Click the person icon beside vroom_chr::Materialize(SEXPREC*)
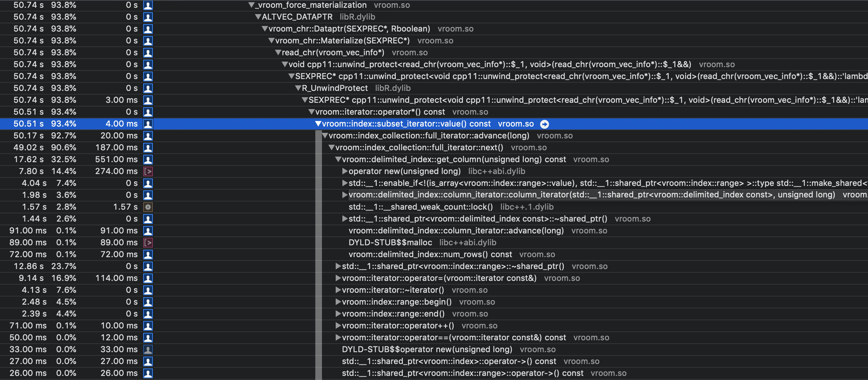The height and width of the screenshot is (380, 868). pos(148,40)
